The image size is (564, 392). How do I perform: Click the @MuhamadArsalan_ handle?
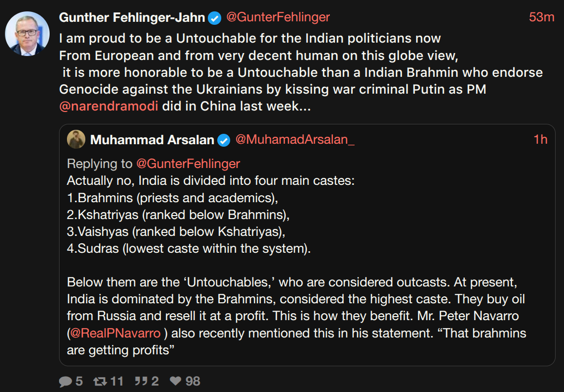295,139
